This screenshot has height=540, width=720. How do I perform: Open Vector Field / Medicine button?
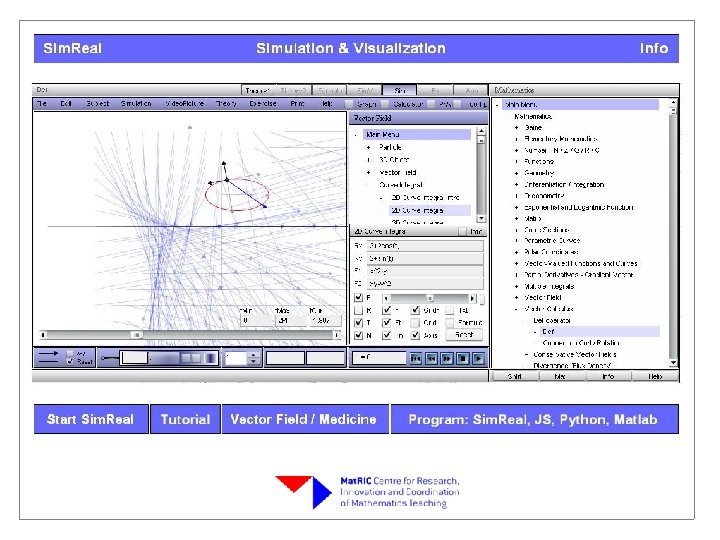tap(305, 419)
